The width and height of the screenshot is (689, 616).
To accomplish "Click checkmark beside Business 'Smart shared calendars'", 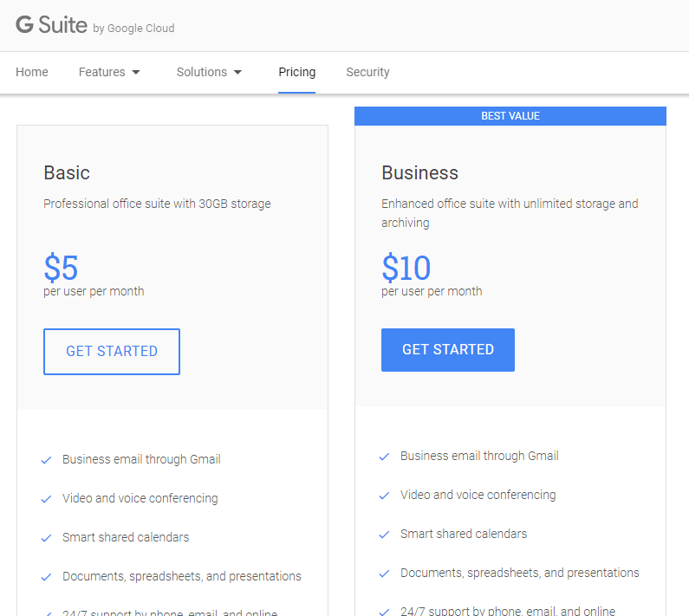I will tap(384, 535).
